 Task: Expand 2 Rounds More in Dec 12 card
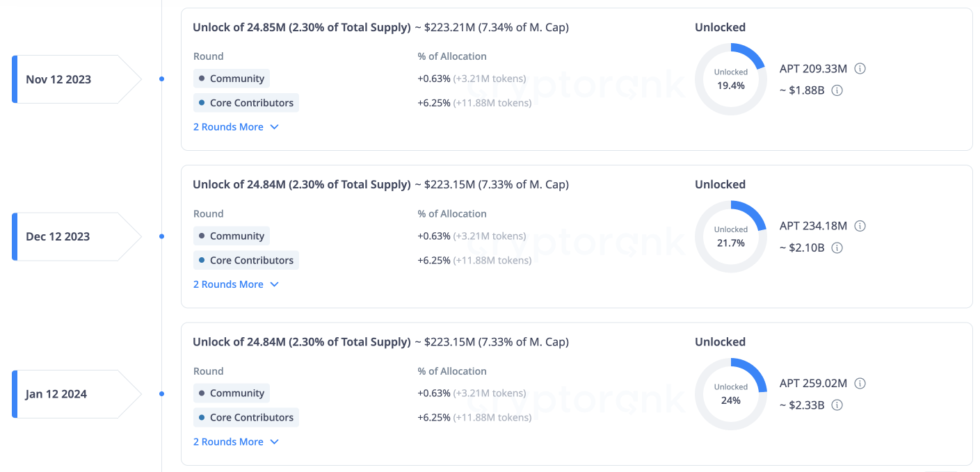pos(236,284)
